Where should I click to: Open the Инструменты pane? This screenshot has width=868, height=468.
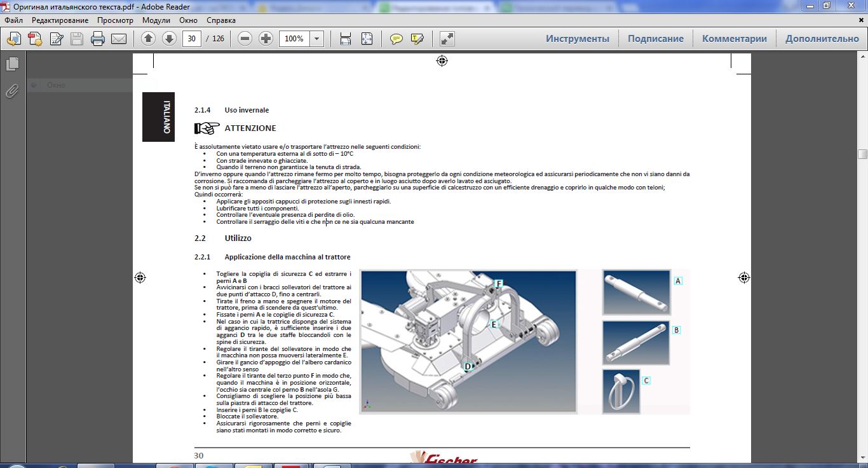[578, 39]
